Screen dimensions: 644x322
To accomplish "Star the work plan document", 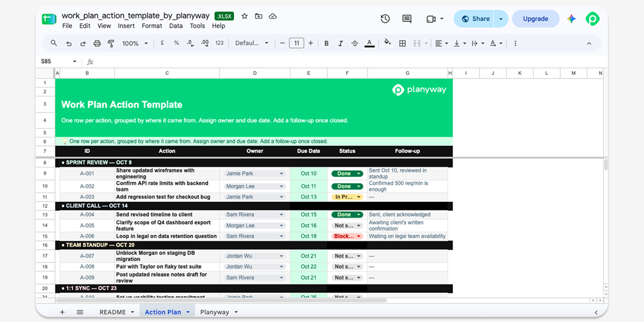I will click(245, 16).
